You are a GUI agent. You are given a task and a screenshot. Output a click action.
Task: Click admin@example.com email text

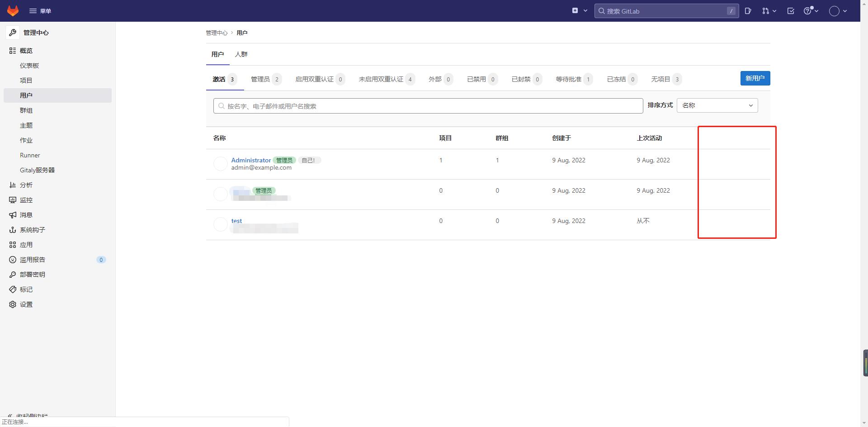pos(261,168)
